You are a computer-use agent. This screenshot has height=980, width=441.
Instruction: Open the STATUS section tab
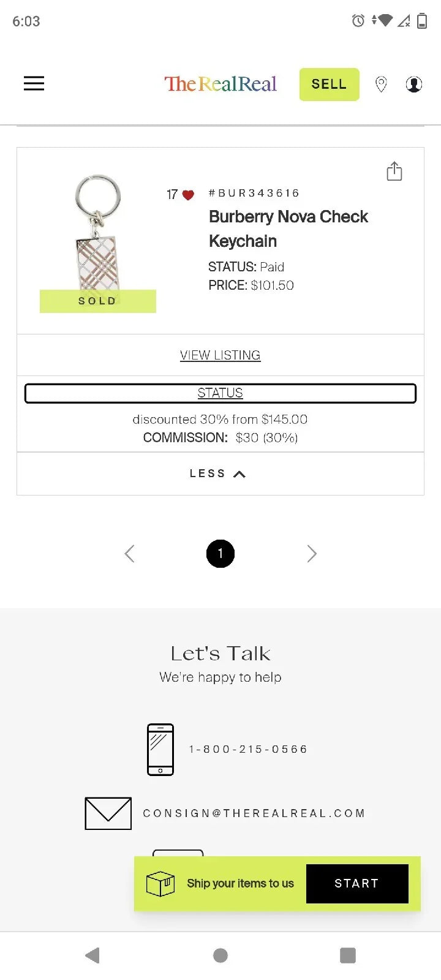pyautogui.click(x=221, y=393)
